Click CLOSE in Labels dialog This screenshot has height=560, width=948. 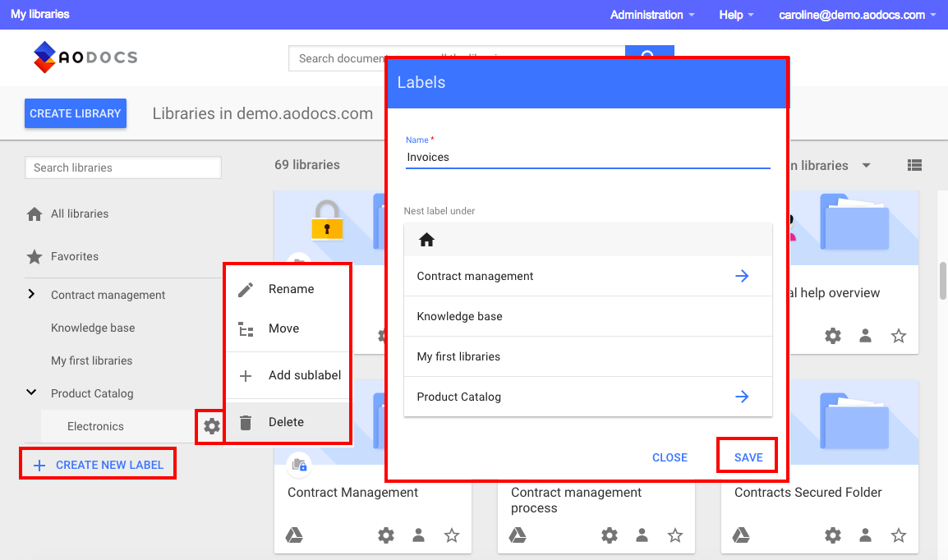coord(670,457)
